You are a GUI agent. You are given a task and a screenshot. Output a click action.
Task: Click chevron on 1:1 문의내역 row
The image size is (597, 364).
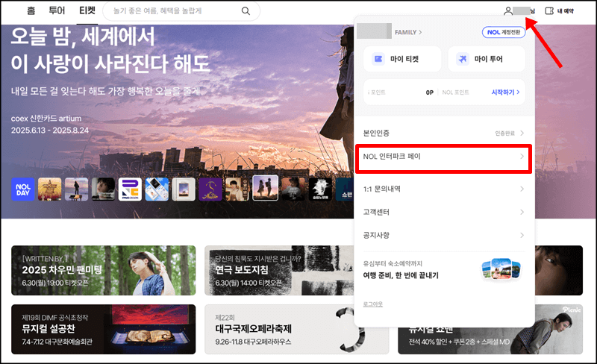(522, 189)
